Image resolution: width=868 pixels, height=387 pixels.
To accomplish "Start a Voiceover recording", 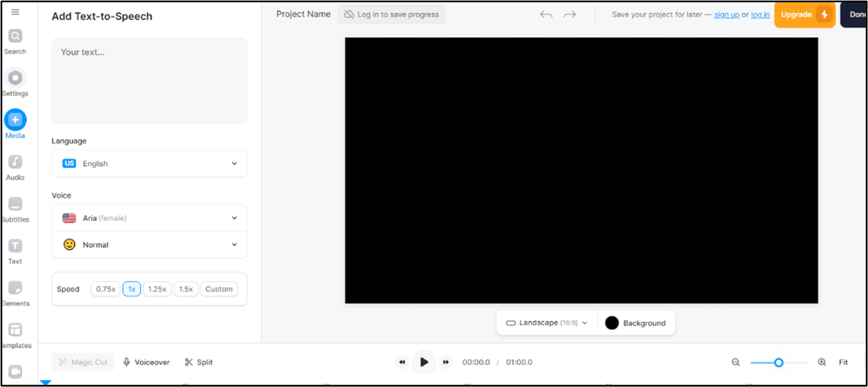I will [x=146, y=362].
